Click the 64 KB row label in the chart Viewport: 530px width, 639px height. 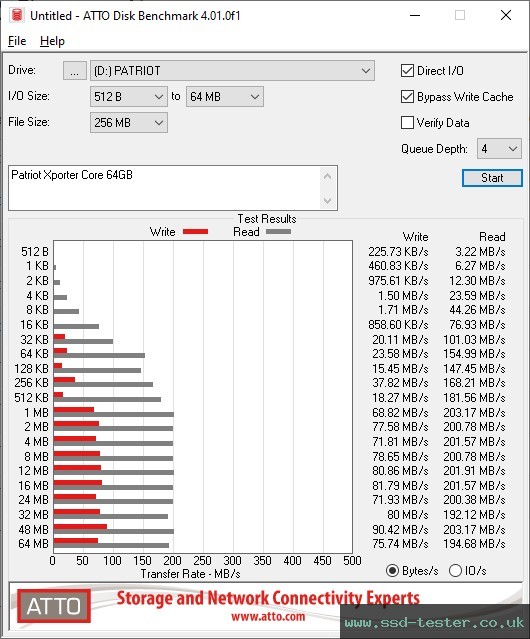click(34, 354)
